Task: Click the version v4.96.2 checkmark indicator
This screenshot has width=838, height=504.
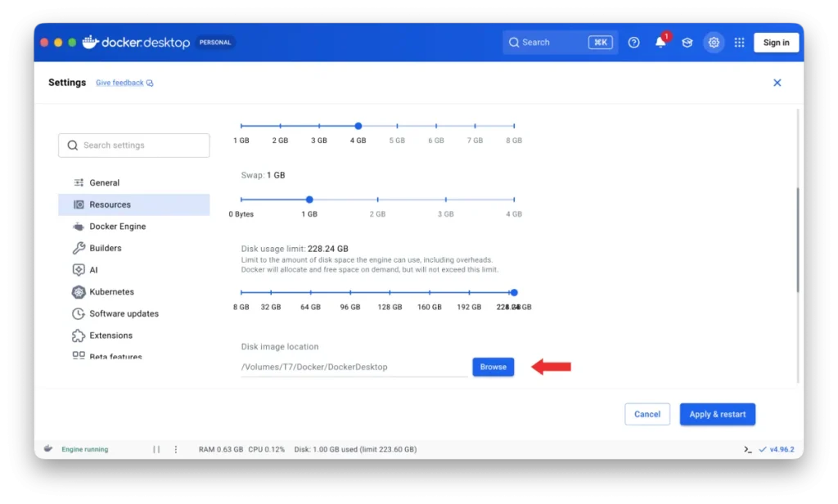Action: point(776,449)
